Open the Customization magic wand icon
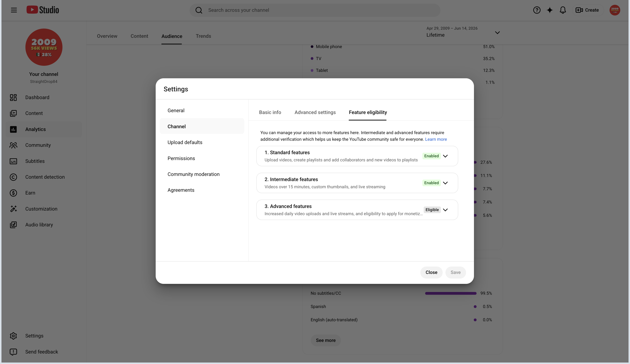This screenshot has width=630, height=364. (x=13, y=209)
